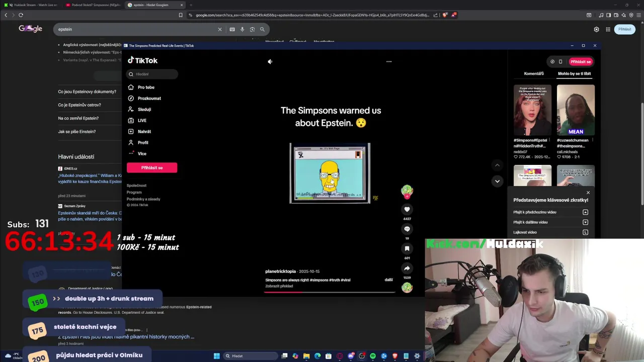Open Google on-screen keyboard icon
This screenshot has height=362, width=644.
[232, 29]
